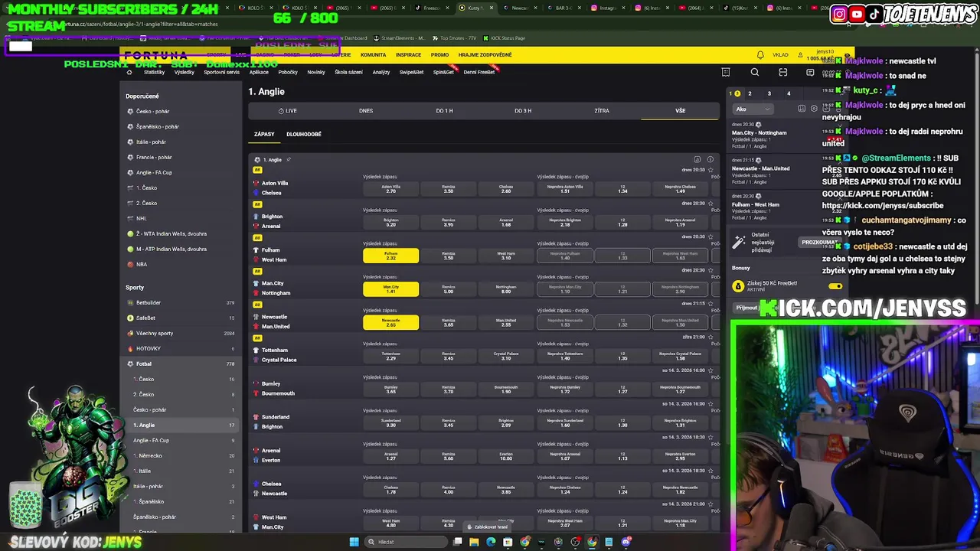Click the Windows taskbar search field
Viewport: 980px width, 551px height.
pos(406,542)
